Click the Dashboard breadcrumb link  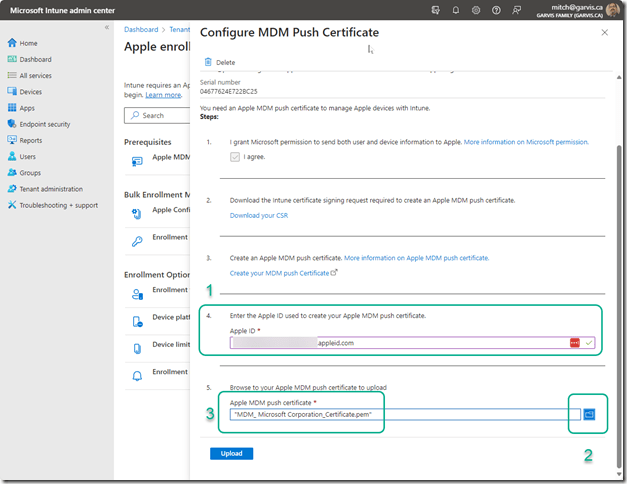click(141, 31)
